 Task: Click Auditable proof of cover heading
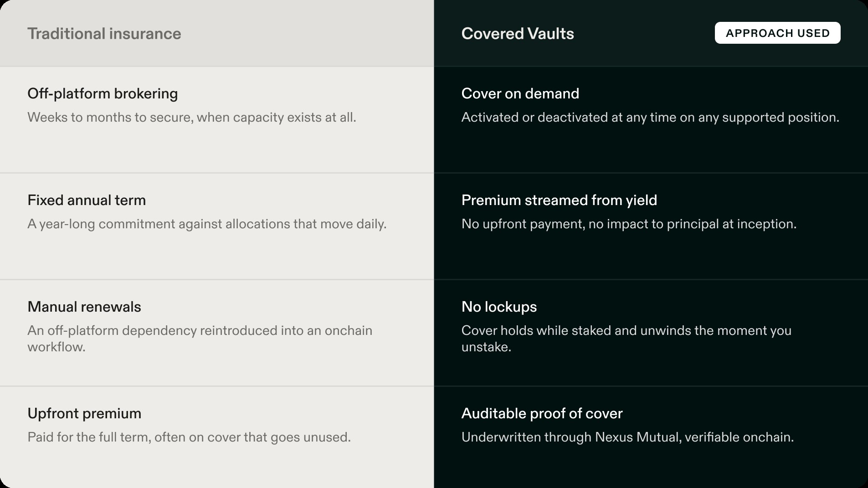pyautogui.click(x=542, y=413)
